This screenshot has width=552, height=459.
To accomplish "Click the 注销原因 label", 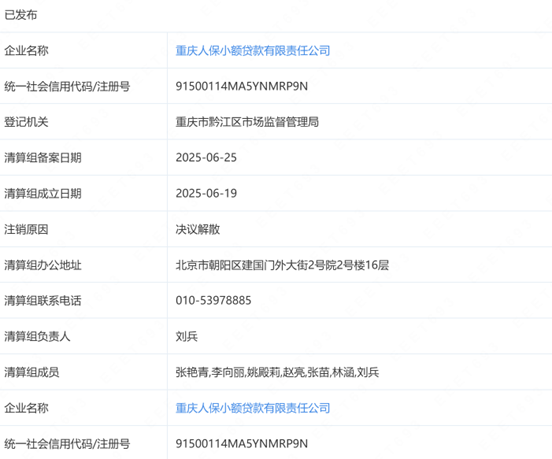I will (26, 230).
